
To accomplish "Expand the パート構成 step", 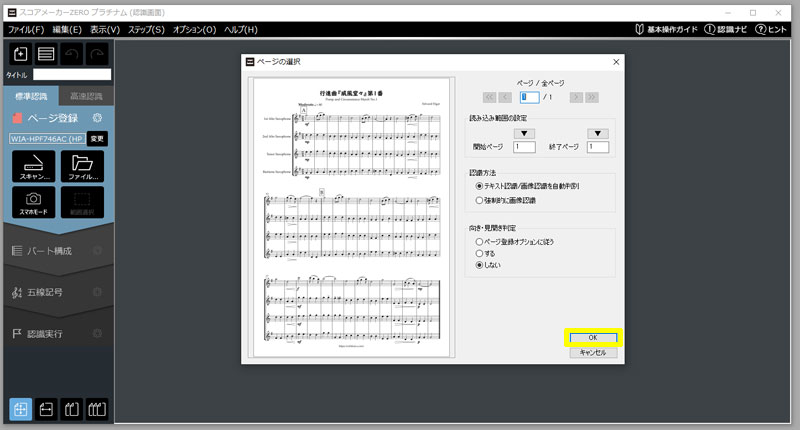I will [x=49, y=250].
